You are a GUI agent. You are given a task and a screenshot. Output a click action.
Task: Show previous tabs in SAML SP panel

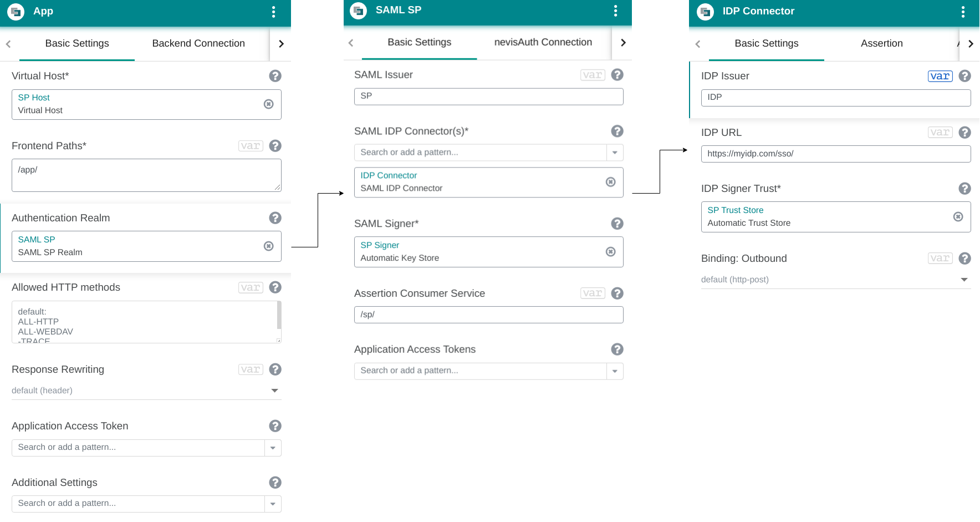(x=350, y=43)
